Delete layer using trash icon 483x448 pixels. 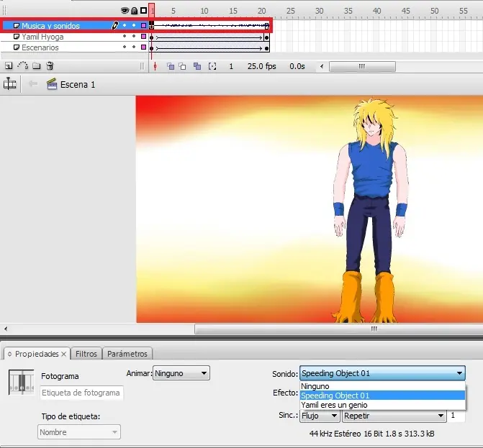(50, 66)
